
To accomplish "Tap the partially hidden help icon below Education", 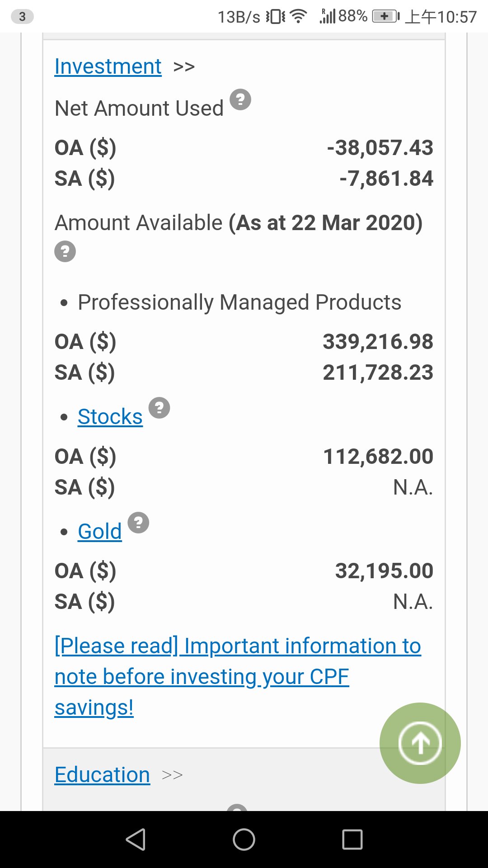I will [x=237, y=808].
